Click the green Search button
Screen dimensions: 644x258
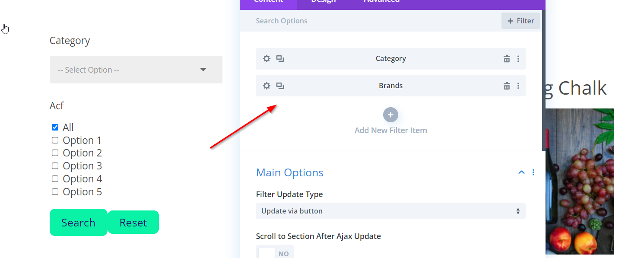coord(78,223)
